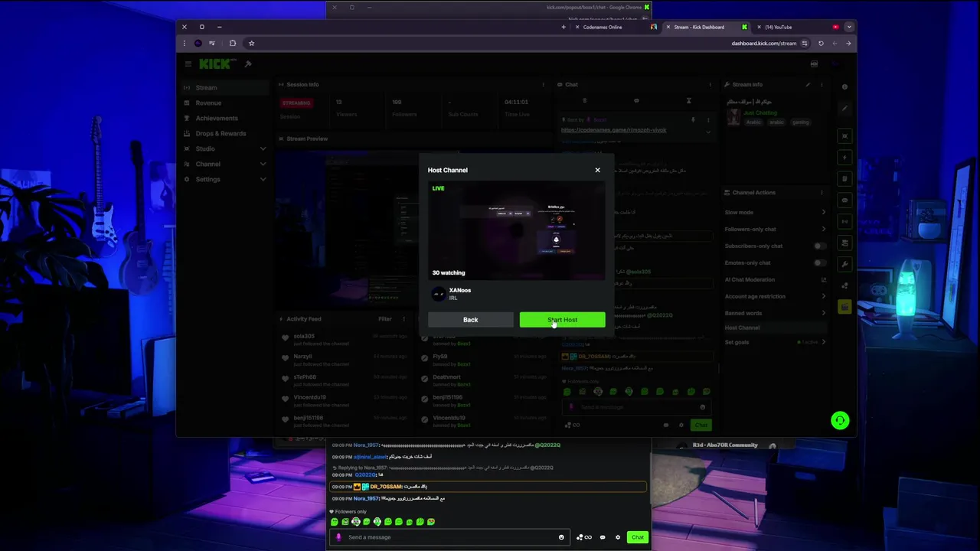980x551 pixels.
Task: Click username DR_7OSSAM in popout chat
Action: (386, 487)
